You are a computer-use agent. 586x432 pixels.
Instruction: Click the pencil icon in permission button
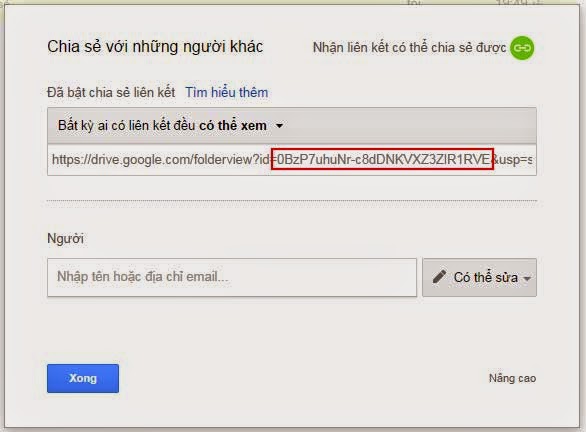coord(439,277)
